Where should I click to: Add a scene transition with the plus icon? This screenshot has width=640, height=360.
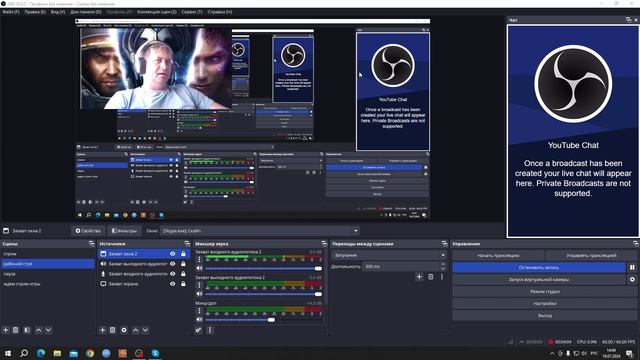(x=419, y=277)
